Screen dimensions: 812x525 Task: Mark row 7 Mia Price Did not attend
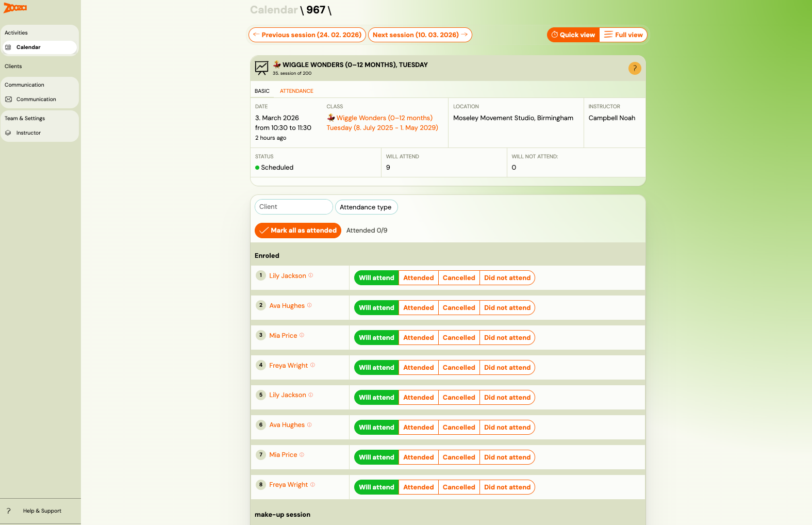pyautogui.click(x=507, y=457)
